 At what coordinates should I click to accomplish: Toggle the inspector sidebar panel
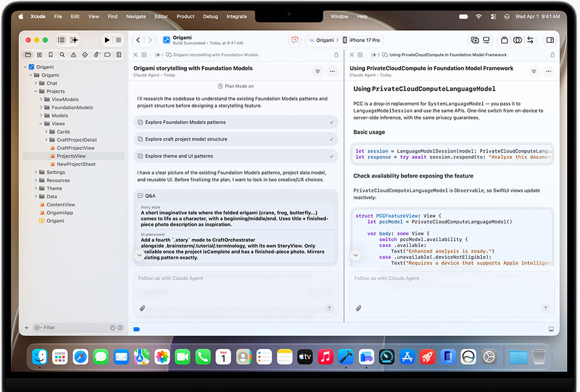[550, 40]
